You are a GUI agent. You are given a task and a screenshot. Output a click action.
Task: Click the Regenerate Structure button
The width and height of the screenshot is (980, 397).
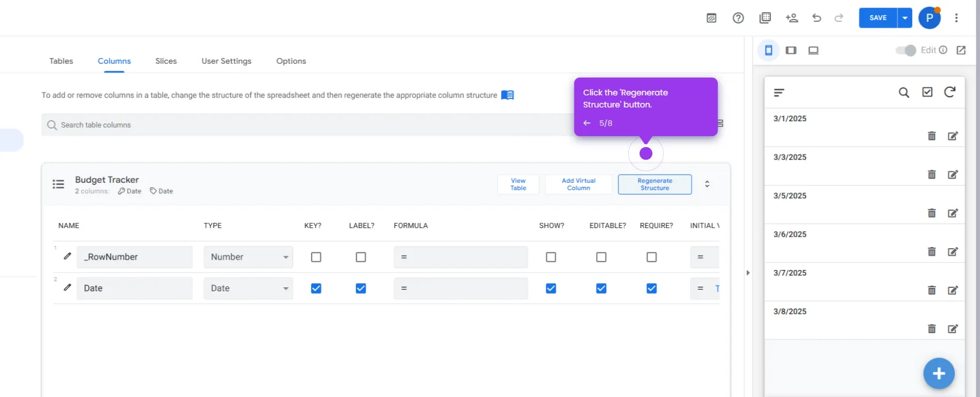[x=655, y=184]
